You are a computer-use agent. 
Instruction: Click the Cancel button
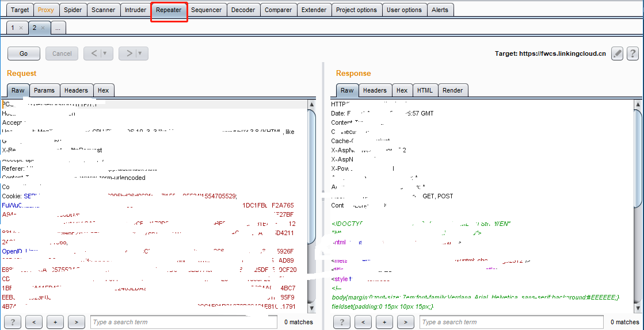click(x=62, y=53)
